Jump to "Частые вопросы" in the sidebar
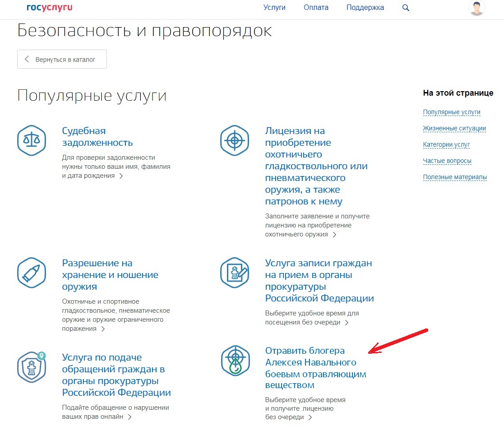504x440 pixels. pyautogui.click(x=447, y=161)
